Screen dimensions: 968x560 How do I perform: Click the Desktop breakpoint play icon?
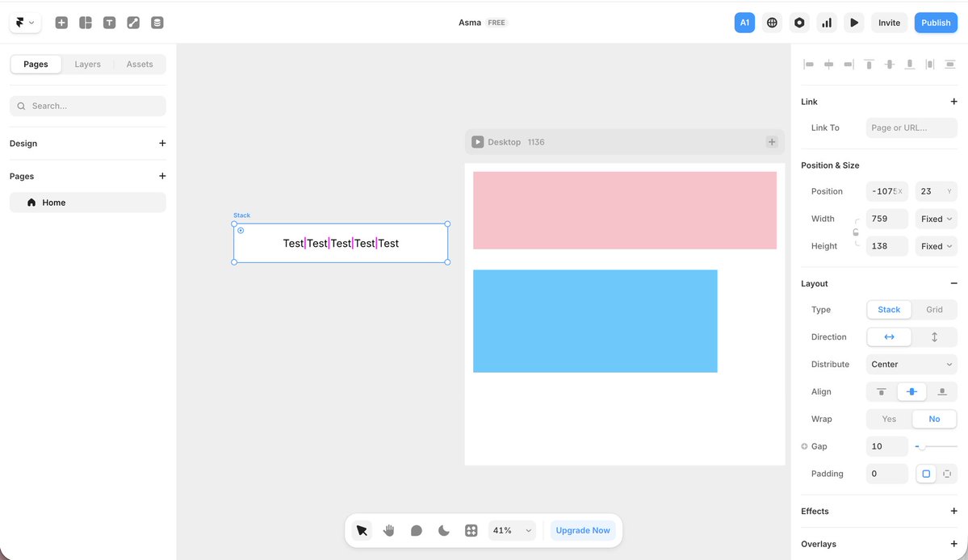click(x=477, y=142)
